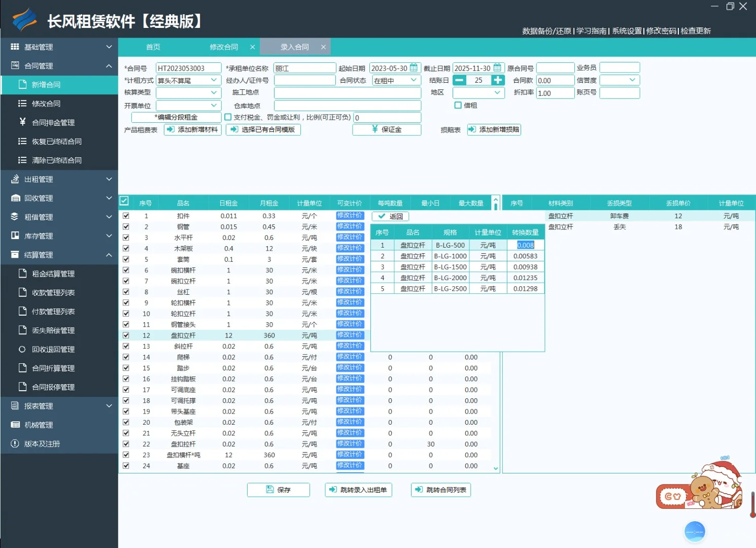Screen dimensions: 756x548
Task: Click the 合同管理 sidebar icon
Action: tap(15, 65)
